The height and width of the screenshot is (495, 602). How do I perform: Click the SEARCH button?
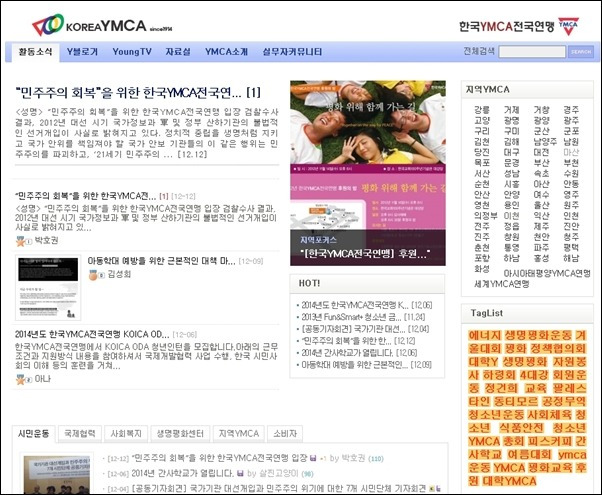point(581,51)
